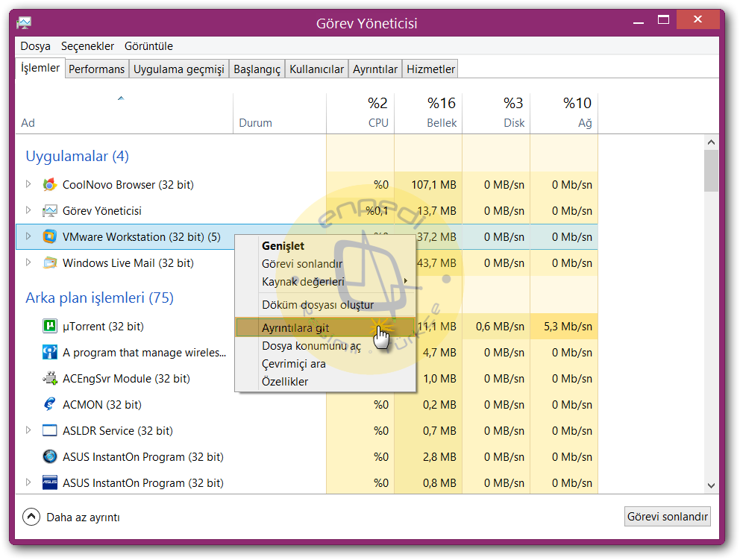Viewport: 740px width, 560px height.
Task: Click the wireless manager program icon
Action: (x=49, y=353)
